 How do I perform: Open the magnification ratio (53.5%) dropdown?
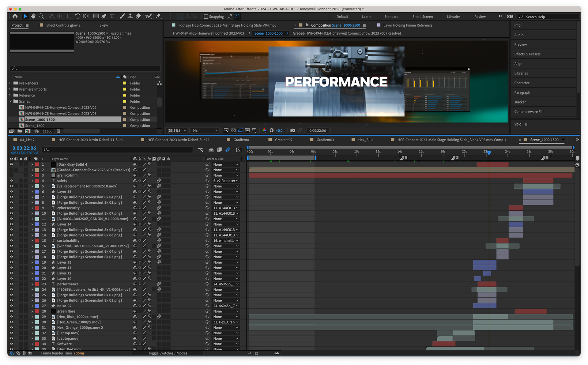(176, 130)
